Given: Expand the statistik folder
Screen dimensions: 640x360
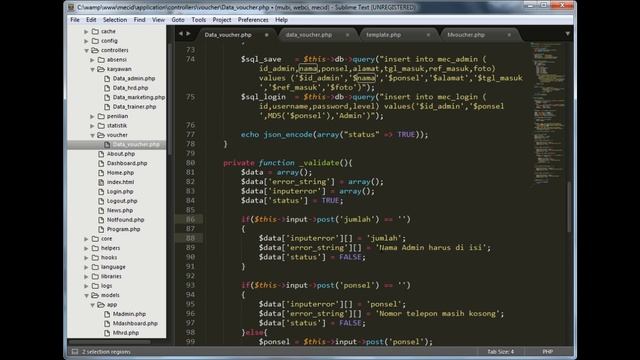Looking at the screenshot, I should point(92,126).
